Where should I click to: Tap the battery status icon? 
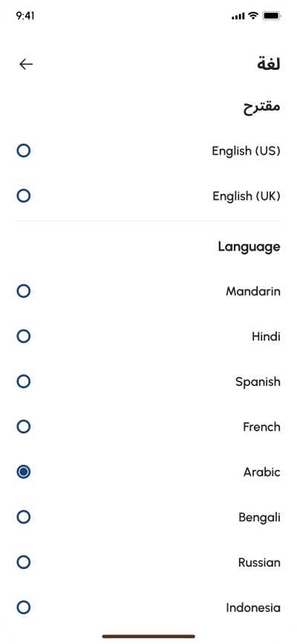pos(272,16)
